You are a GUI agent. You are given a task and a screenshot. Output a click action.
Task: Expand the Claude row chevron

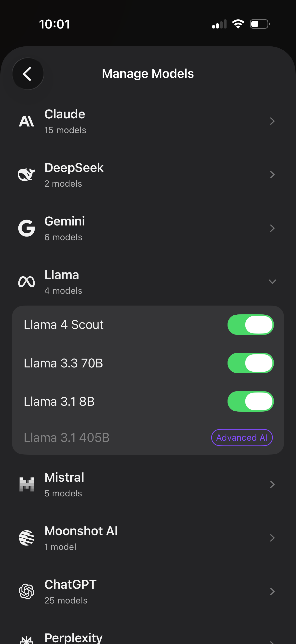pyautogui.click(x=272, y=121)
